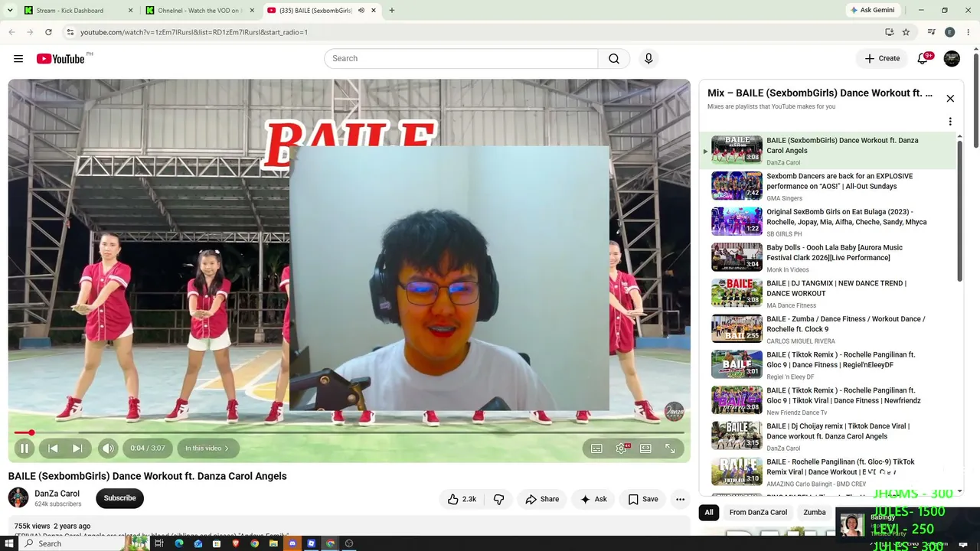Open Mix playlist three-dot options menu
The height and width of the screenshot is (551, 980).
coord(950,122)
